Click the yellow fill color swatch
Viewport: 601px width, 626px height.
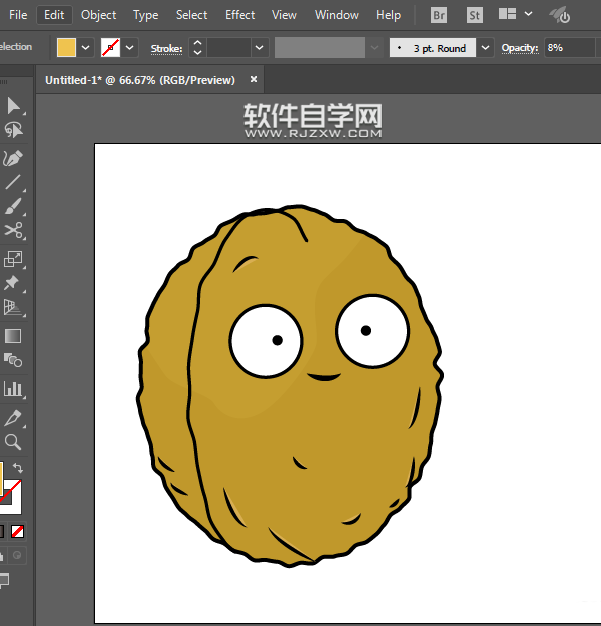[x=67, y=48]
